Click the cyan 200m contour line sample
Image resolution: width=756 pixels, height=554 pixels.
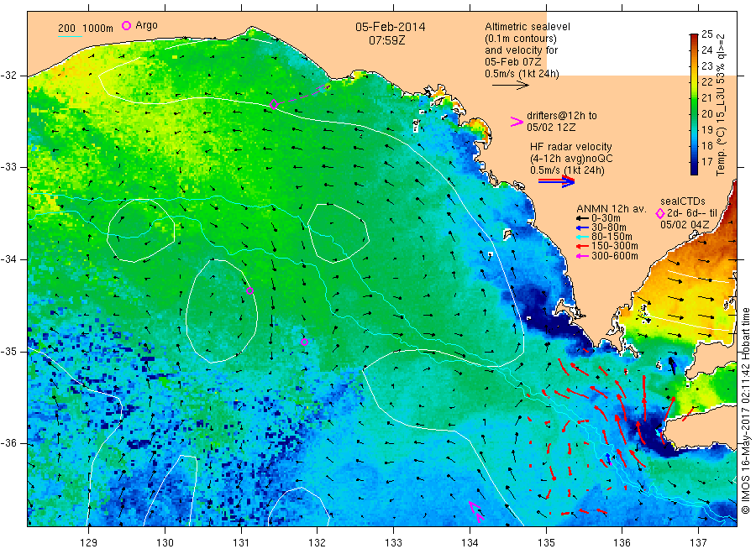(70, 36)
